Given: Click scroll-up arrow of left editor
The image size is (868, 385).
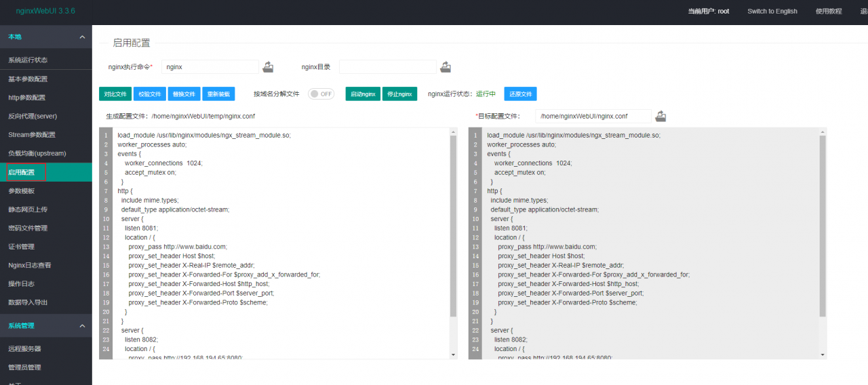Looking at the screenshot, I should [454, 131].
